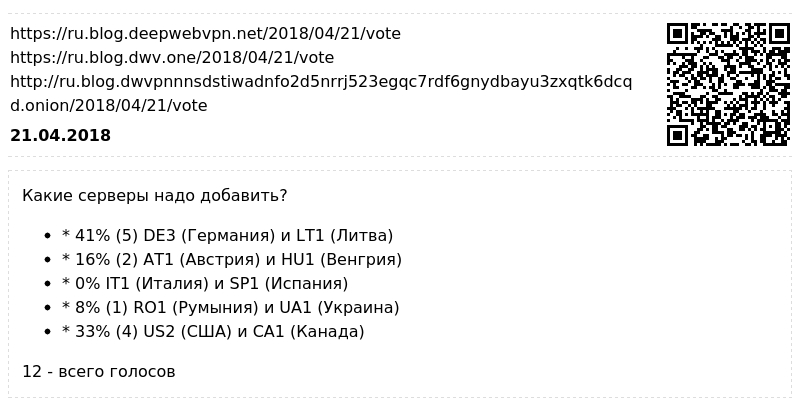Open the .onion vote URL first line
Image resolution: width=800 pixels, height=411 pixels.
(321, 82)
